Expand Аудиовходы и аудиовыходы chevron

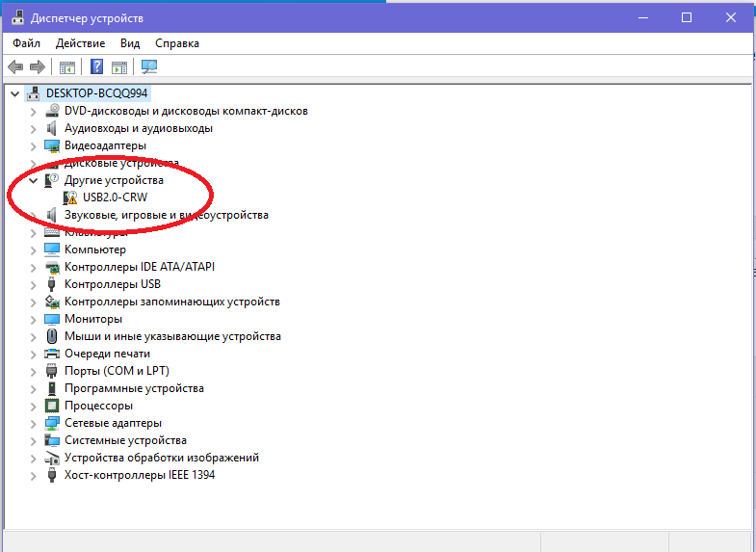coord(34,129)
